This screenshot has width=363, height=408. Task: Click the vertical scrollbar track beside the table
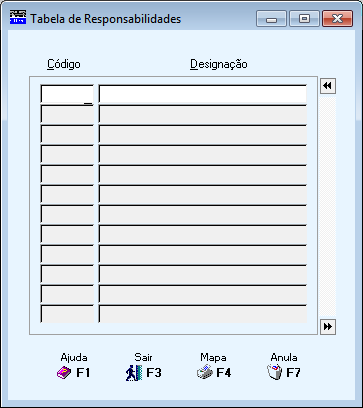pyautogui.click(x=328, y=206)
